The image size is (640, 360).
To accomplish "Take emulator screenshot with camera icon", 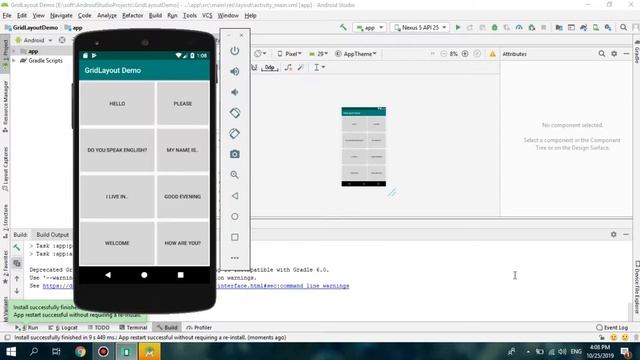I will (235, 154).
